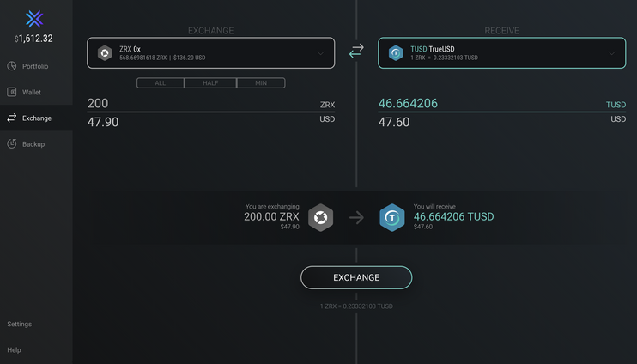
Task: Click the large TUSD icon in summary
Action: 392,217
